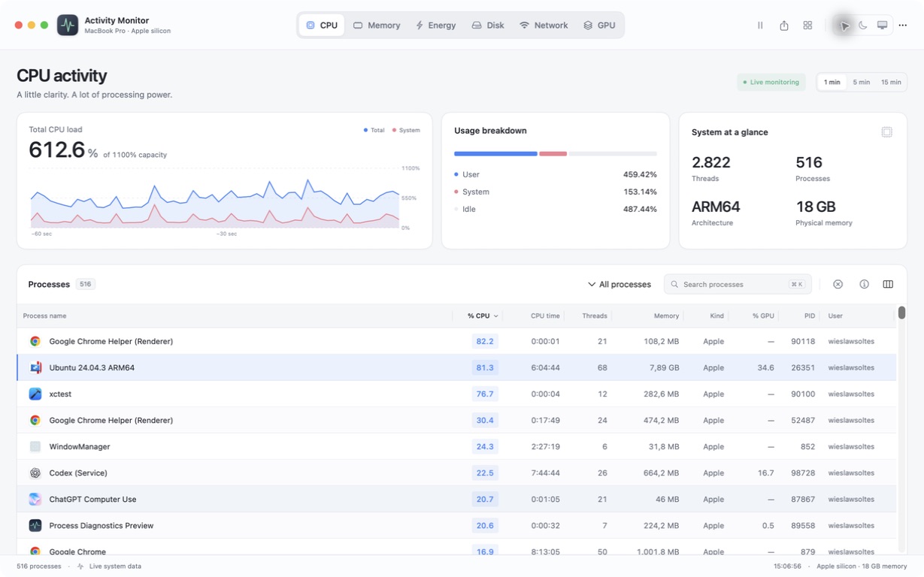924x577 pixels.
Task: Click the share/export icon in the toolbar
Action: [x=784, y=26]
